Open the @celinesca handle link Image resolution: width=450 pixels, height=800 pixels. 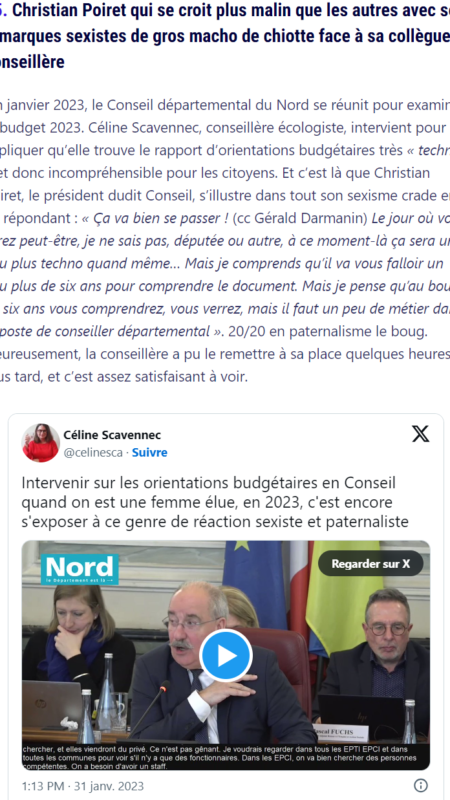[93, 453]
